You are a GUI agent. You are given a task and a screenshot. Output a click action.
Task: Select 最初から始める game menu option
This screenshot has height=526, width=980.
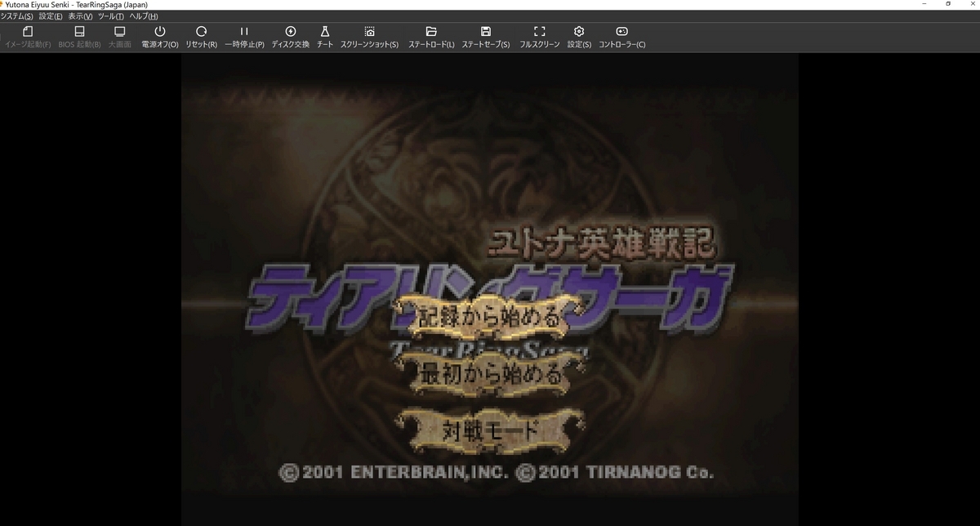click(489, 376)
